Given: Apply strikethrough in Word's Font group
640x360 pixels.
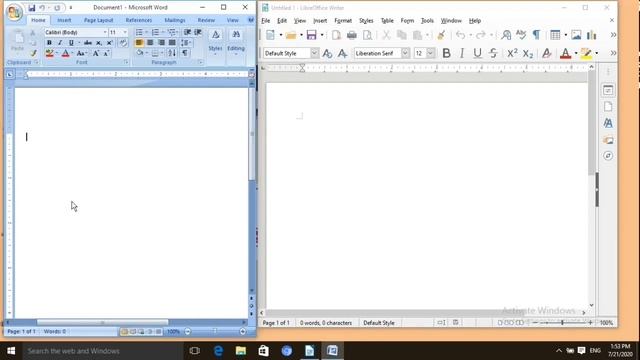Looking at the screenshot, I should [x=88, y=42].
